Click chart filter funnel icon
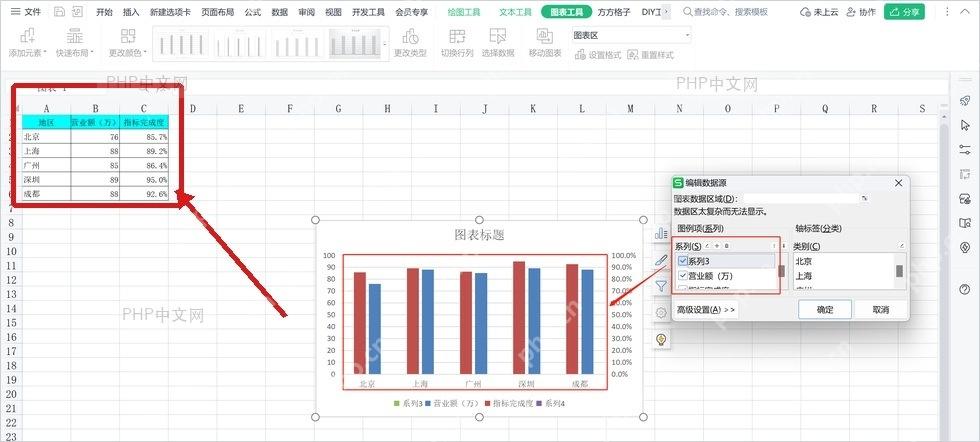The height and width of the screenshot is (442, 980). pyautogui.click(x=661, y=286)
